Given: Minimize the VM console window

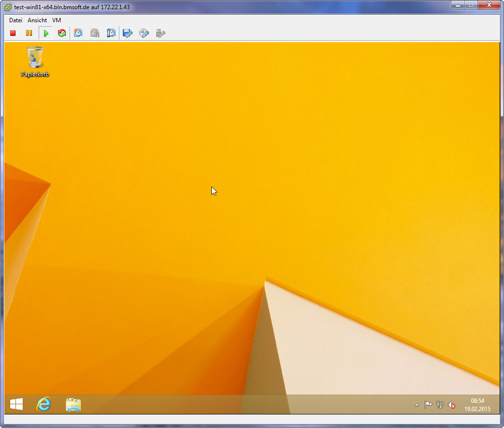Looking at the screenshot, I should (458, 5).
